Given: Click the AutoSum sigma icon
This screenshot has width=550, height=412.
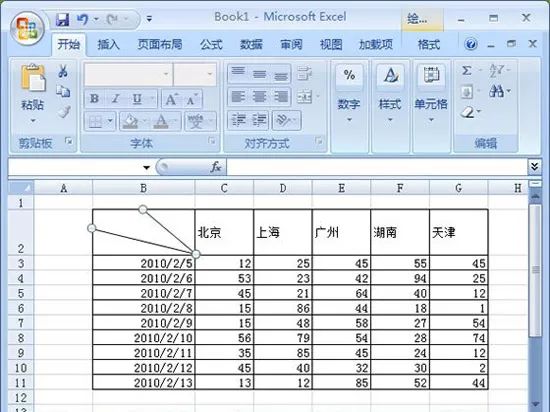Looking at the screenshot, I should click(467, 70).
